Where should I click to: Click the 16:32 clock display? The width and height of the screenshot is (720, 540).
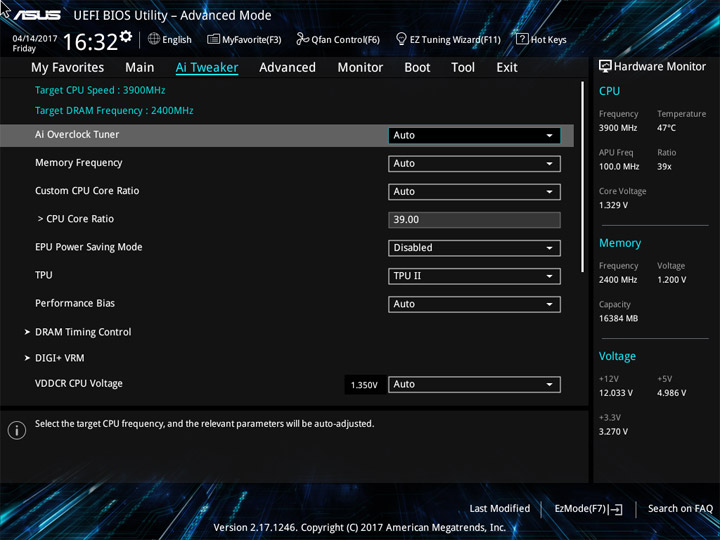[90, 42]
